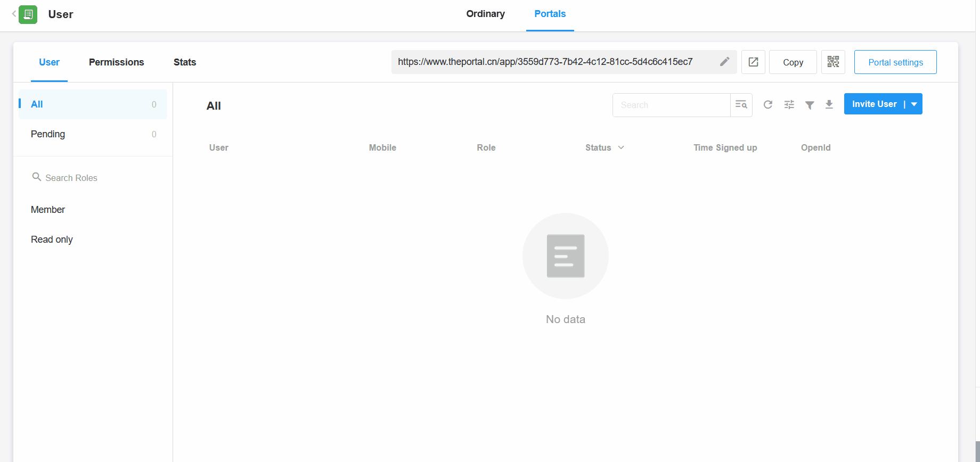Focus the user Search input field

[671, 105]
